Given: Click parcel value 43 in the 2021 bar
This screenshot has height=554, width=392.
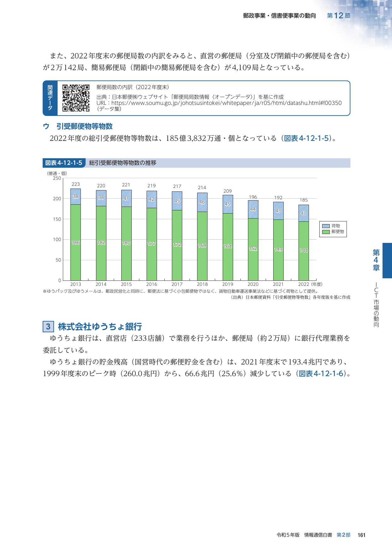Looking at the screenshot, I should pos(278,211).
